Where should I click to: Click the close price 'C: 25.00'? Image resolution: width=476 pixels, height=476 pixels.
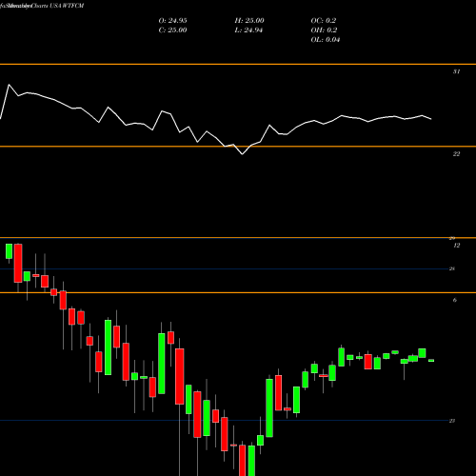point(172,30)
